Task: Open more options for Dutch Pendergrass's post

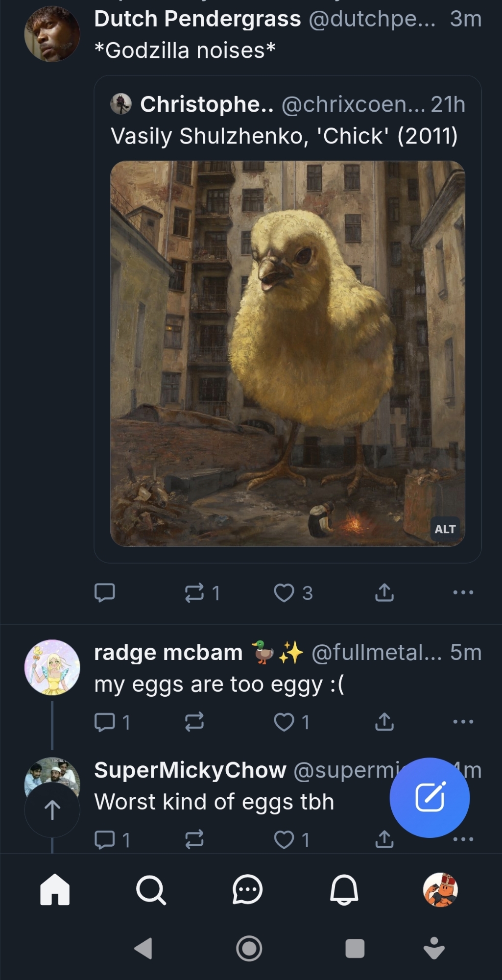Action: (463, 592)
